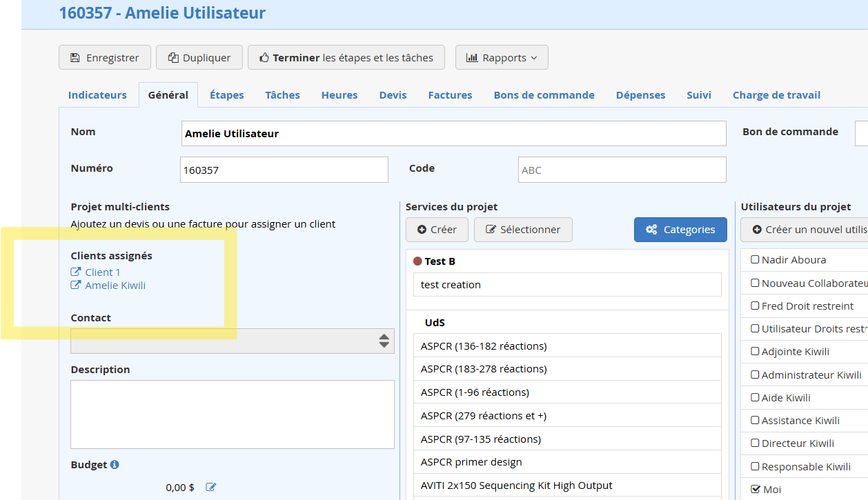Click the red dot next to Test B
This screenshot has width=868, height=500.
tap(417, 261)
